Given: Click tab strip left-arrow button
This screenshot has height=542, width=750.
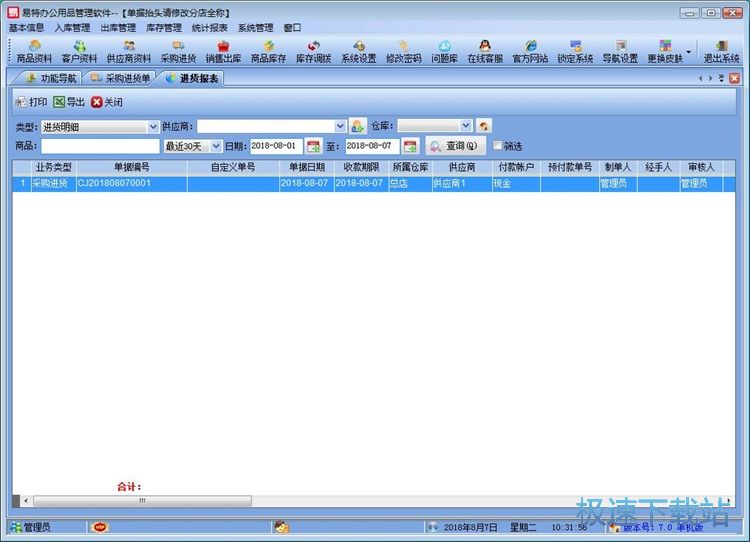Looking at the screenshot, I should (x=700, y=78).
